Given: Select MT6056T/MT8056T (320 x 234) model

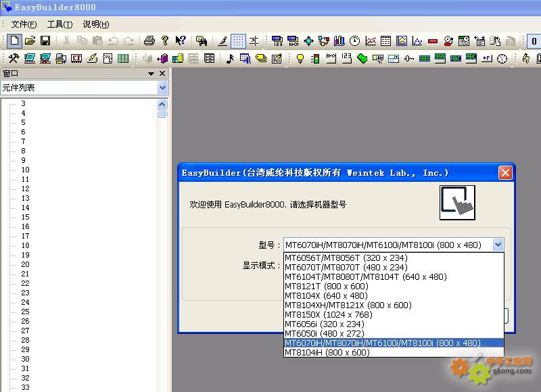Looking at the screenshot, I should coord(394,258).
